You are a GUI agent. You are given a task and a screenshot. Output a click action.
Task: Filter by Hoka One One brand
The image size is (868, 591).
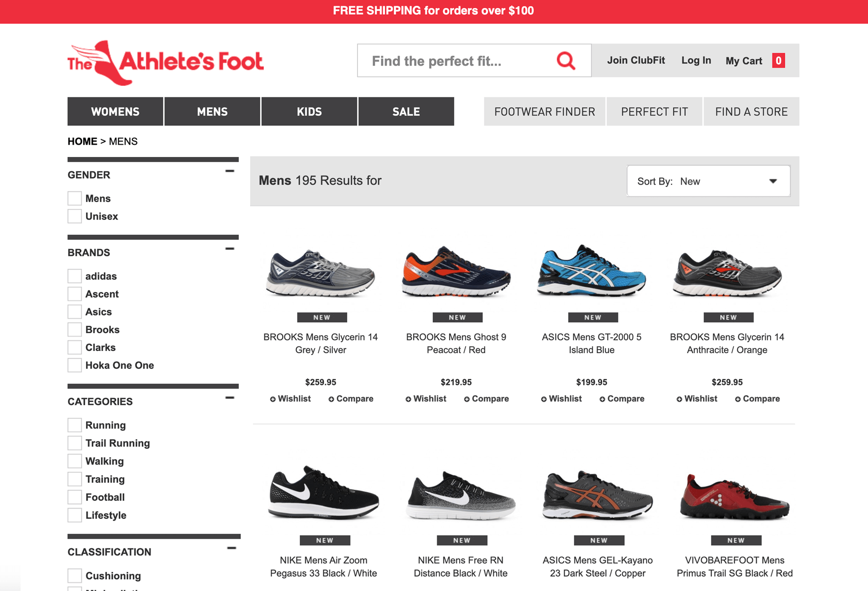click(x=75, y=365)
